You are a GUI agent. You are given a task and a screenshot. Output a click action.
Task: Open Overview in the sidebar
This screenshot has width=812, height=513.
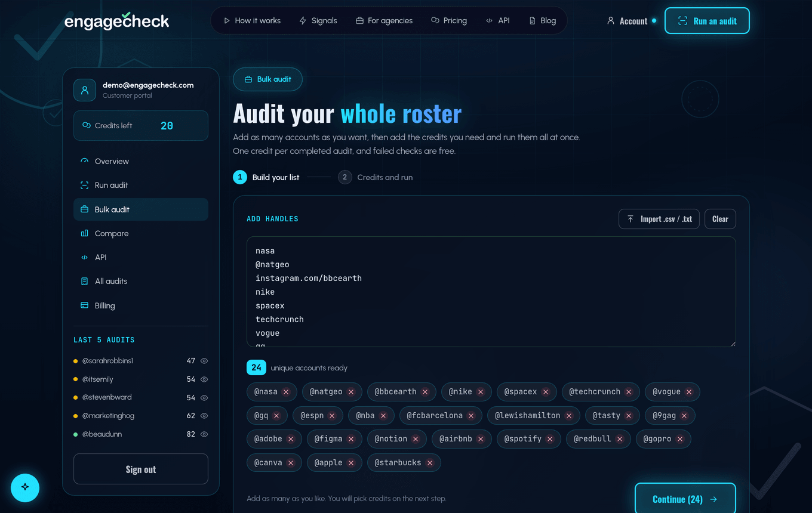tap(141, 161)
